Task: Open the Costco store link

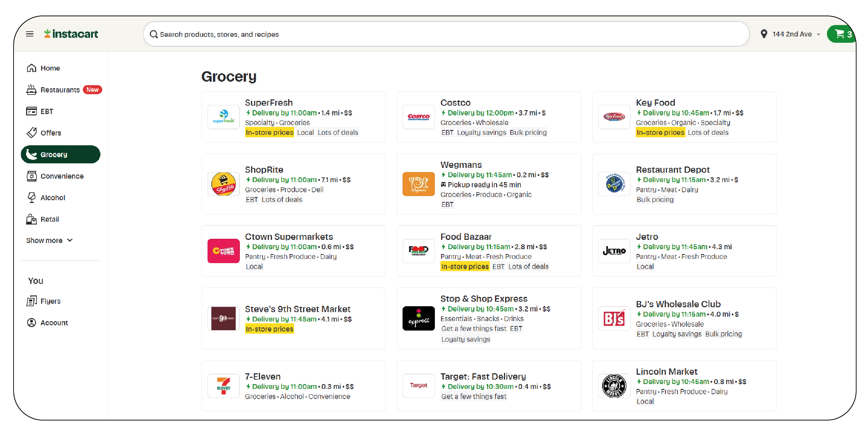Action: (x=455, y=103)
